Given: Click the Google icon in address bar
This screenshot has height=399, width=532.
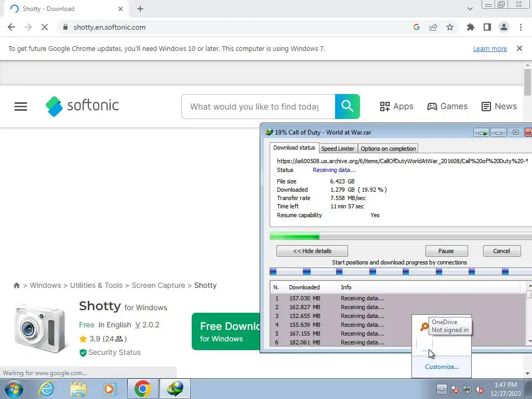Looking at the screenshot, I should (x=417, y=27).
